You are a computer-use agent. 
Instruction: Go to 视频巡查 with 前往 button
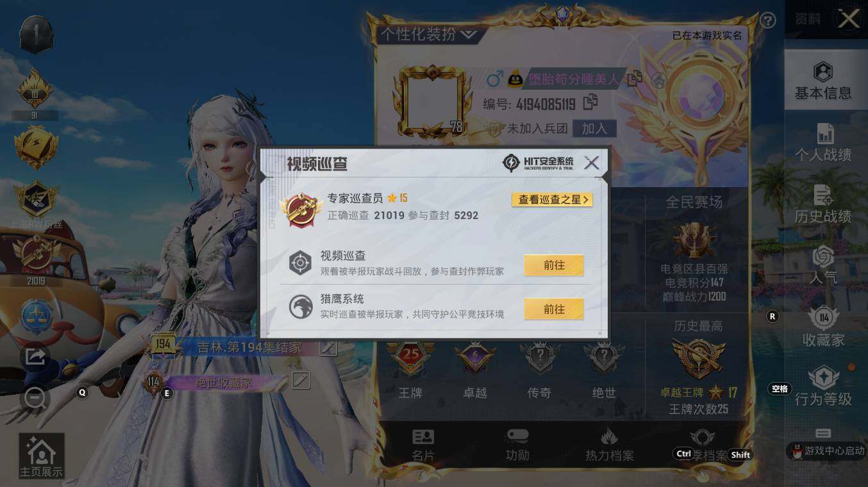[554, 265]
